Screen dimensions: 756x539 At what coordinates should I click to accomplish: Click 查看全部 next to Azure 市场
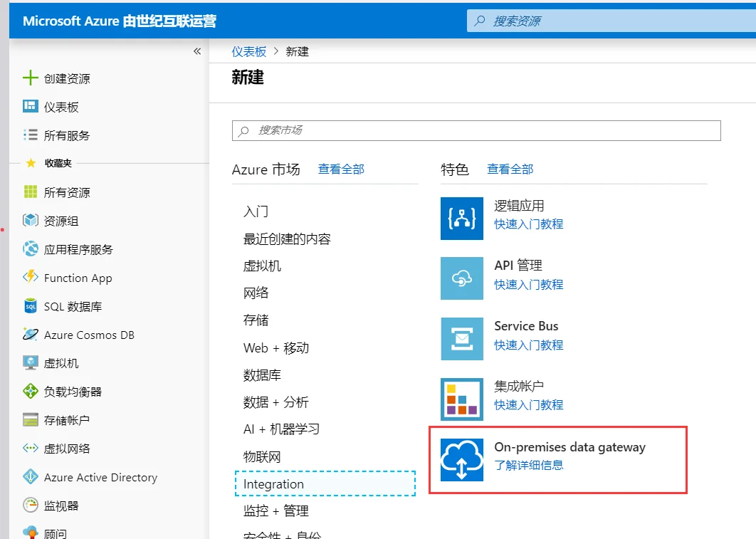pos(341,169)
